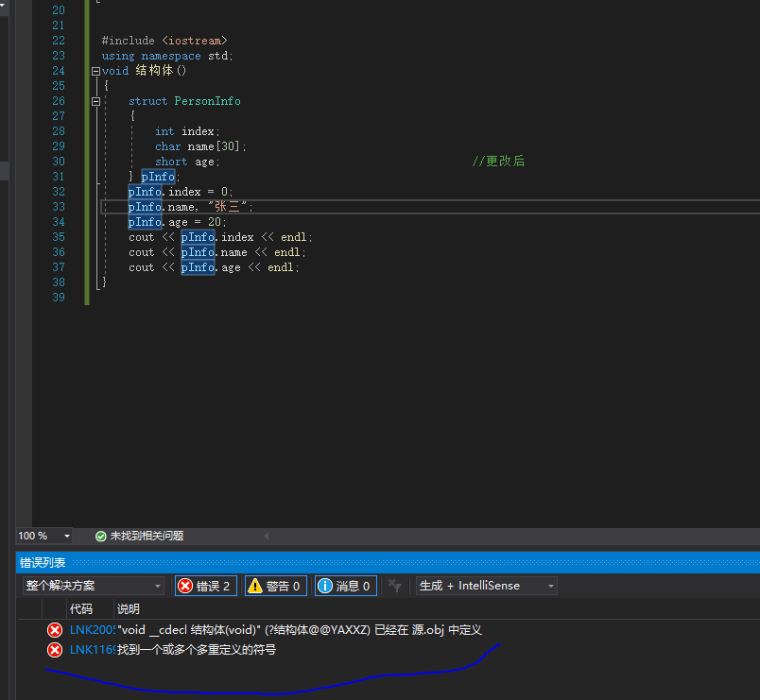The height and width of the screenshot is (700, 760).
Task: Click the clear filter funnel icon
Action: [395, 586]
